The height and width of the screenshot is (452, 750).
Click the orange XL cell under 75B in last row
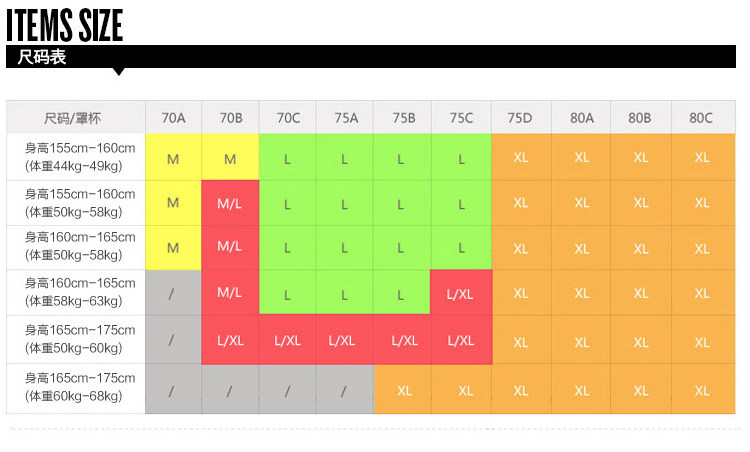point(403,389)
